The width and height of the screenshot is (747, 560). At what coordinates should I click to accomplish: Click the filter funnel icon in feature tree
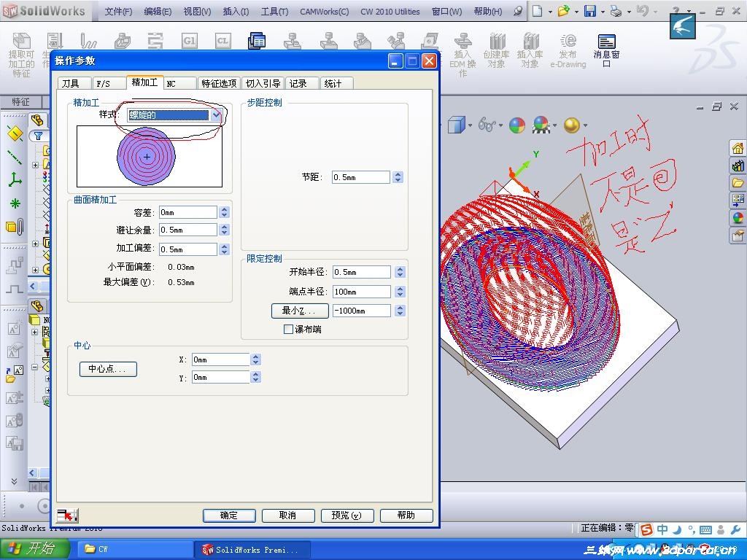[38, 136]
